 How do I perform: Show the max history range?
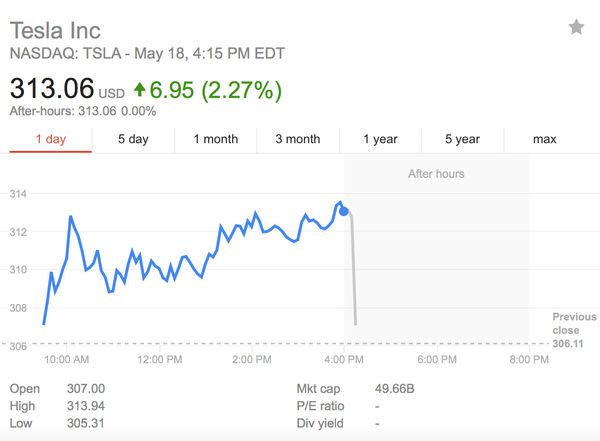click(544, 140)
